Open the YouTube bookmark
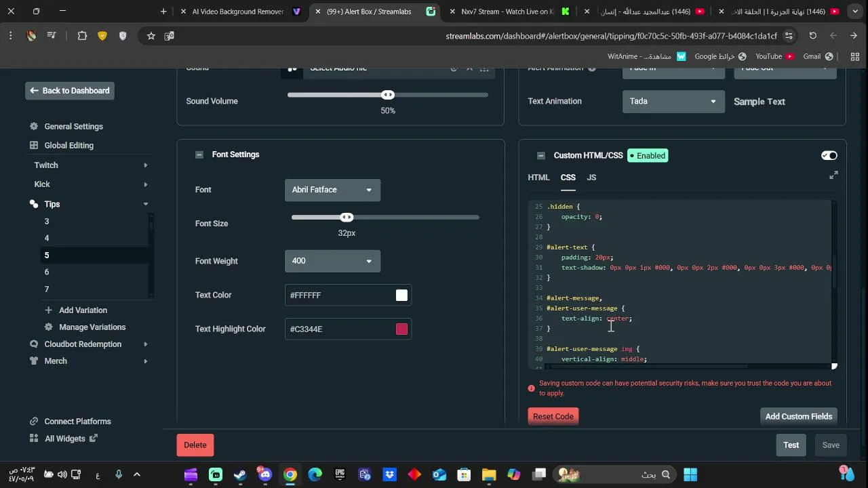This screenshot has height=488, width=868. (774, 56)
